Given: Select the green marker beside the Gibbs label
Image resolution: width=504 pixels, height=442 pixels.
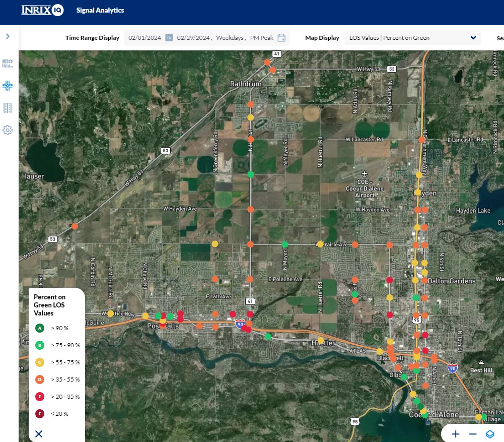Looking at the screenshot, I should tap(404, 376).
